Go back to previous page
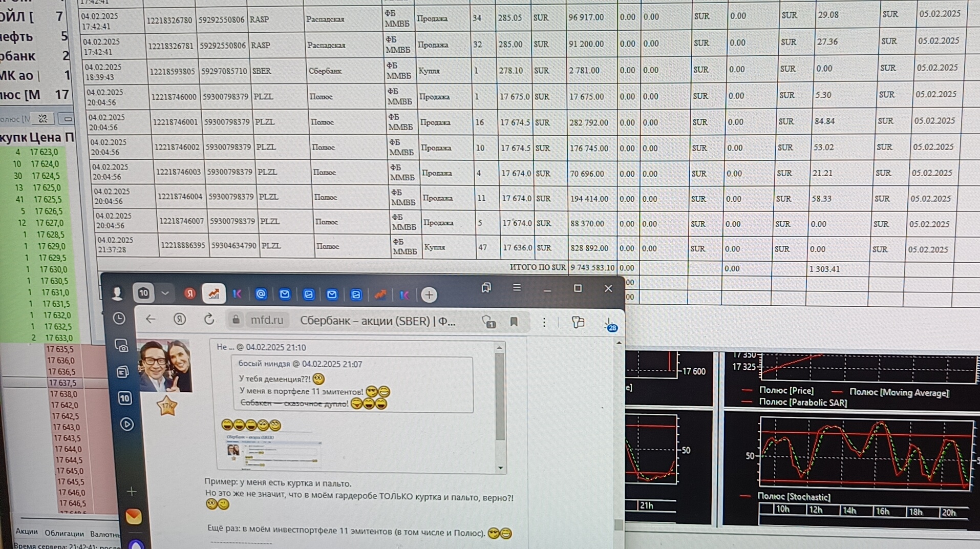This screenshot has height=549, width=980. 150,319
